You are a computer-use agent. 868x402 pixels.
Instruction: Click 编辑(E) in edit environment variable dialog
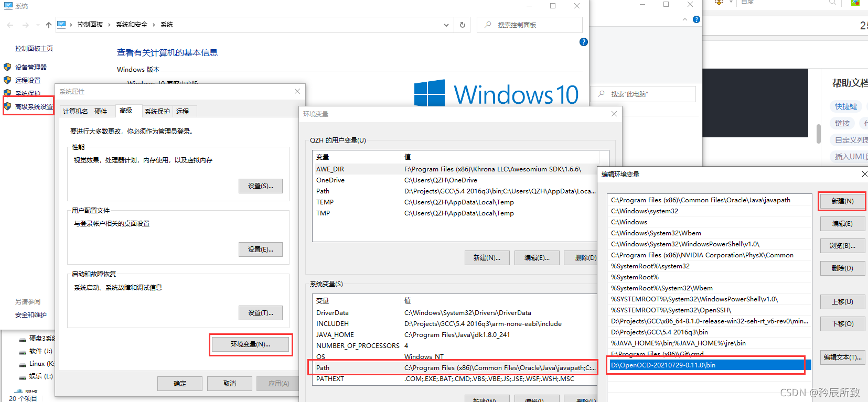click(842, 224)
